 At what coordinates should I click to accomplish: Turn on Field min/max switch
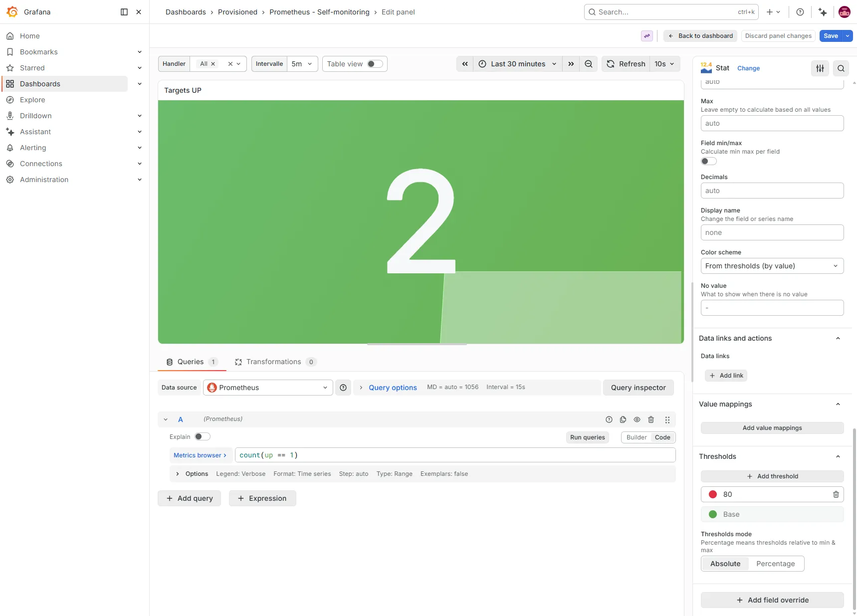click(x=709, y=161)
